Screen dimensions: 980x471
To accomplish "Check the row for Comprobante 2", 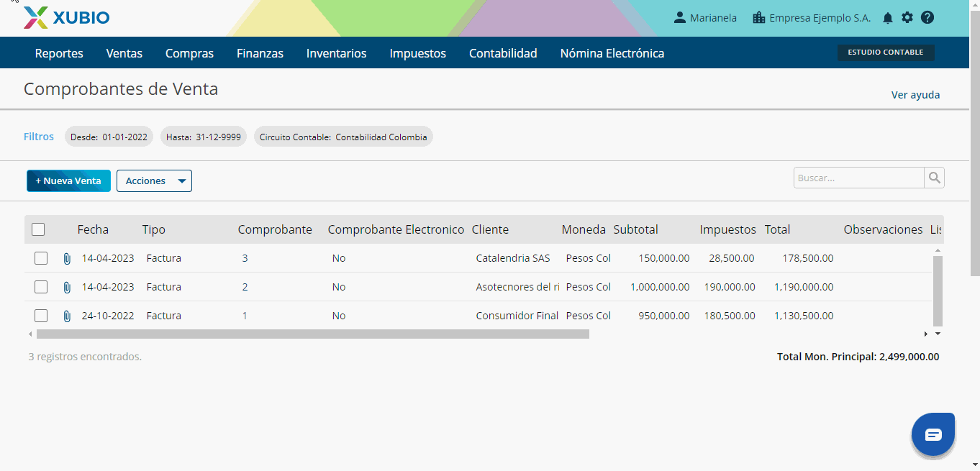I will 41,287.
